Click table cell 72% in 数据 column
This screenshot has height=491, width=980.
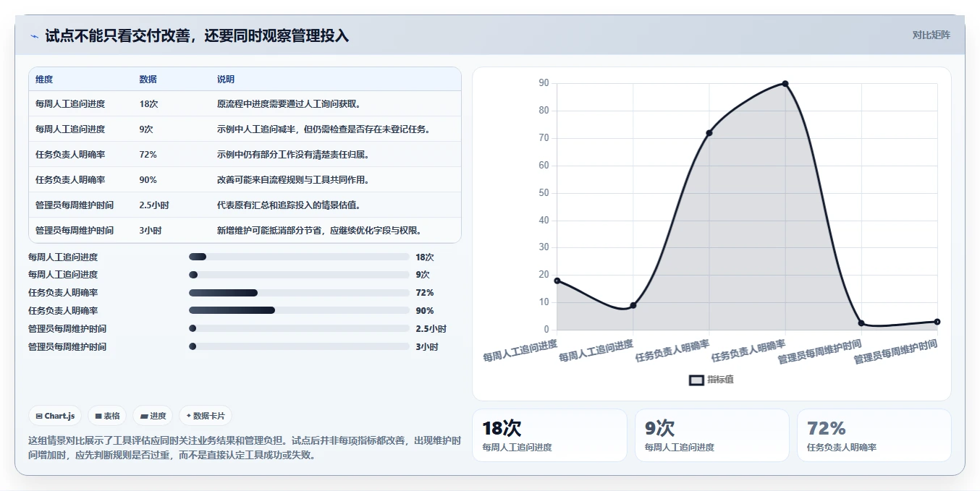[148, 155]
